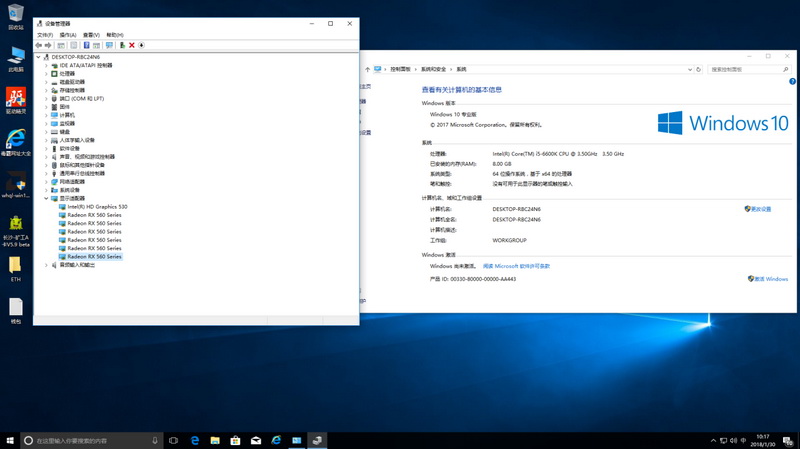
Task: Expand 音频输入和输出 node chevron
Action: pyautogui.click(x=46, y=265)
